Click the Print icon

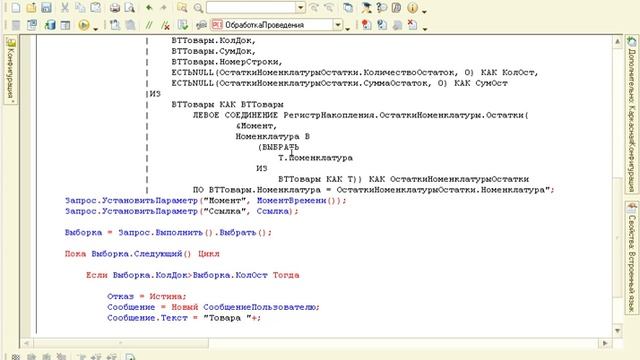[115, 7]
